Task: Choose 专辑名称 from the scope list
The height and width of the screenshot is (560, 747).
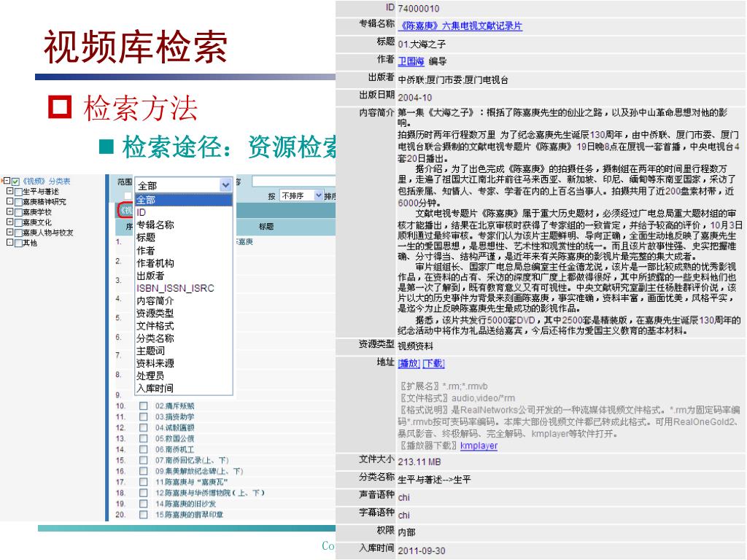Action: coord(184,225)
